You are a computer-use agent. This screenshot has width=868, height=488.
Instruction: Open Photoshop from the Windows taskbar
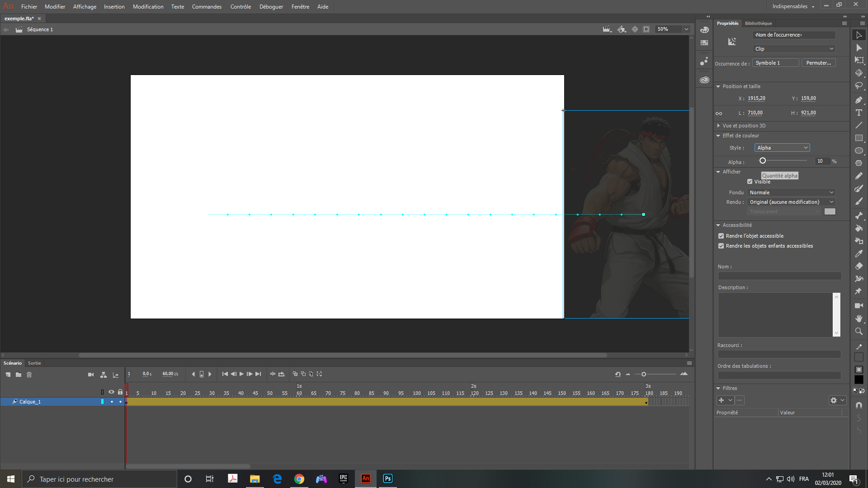(x=387, y=479)
